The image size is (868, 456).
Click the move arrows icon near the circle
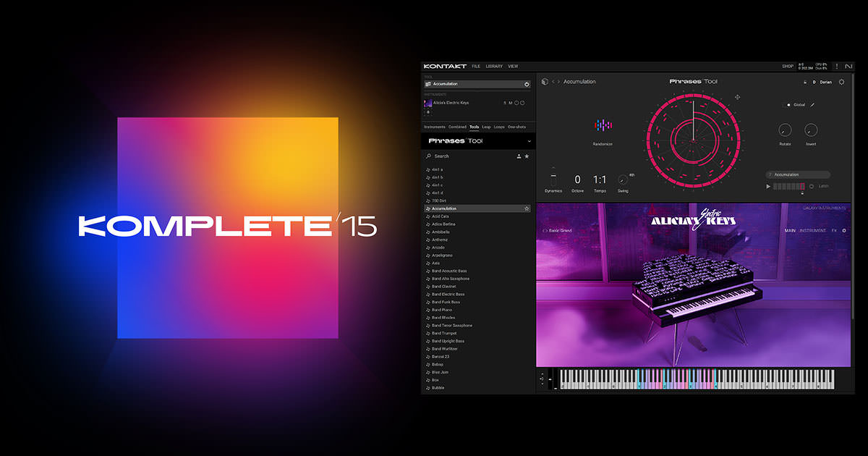coord(738,97)
